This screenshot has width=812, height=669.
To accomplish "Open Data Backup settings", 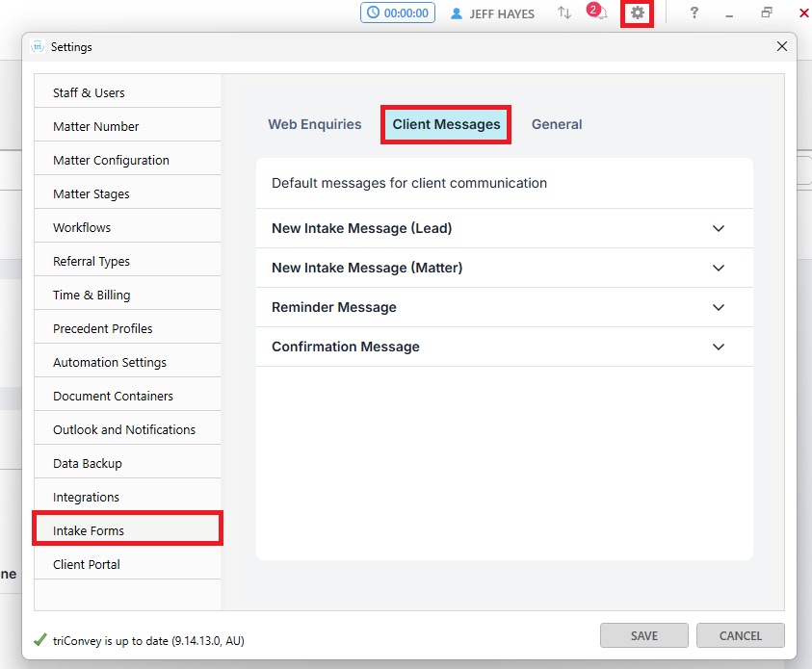I will 127,463.
